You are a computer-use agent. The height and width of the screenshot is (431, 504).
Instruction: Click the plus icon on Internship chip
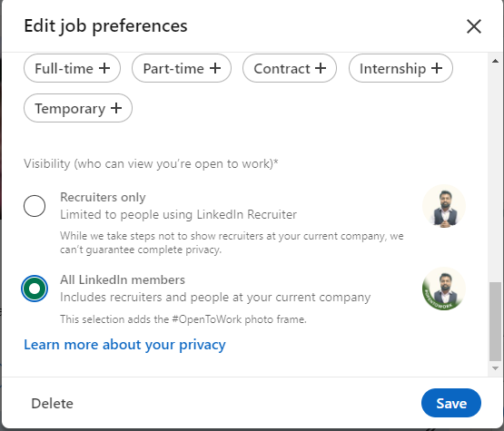pos(437,68)
